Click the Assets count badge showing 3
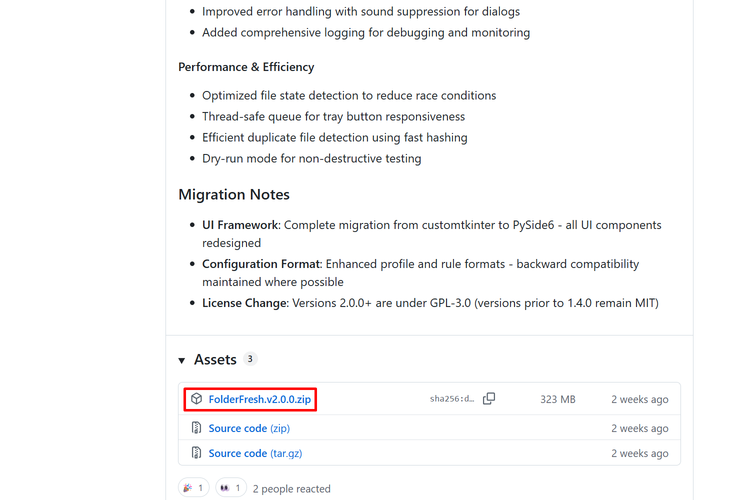Image resolution: width=750 pixels, height=500 pixels. (250, 359)
